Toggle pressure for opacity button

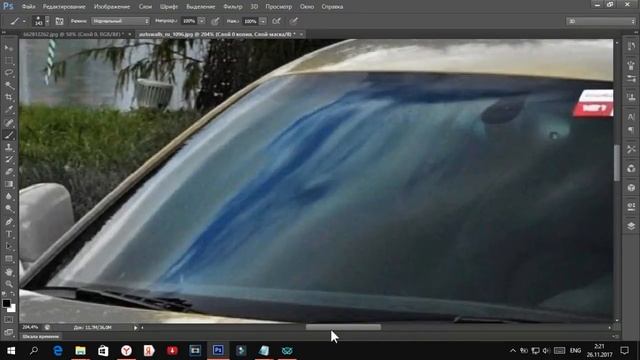(x=215, y=21)
